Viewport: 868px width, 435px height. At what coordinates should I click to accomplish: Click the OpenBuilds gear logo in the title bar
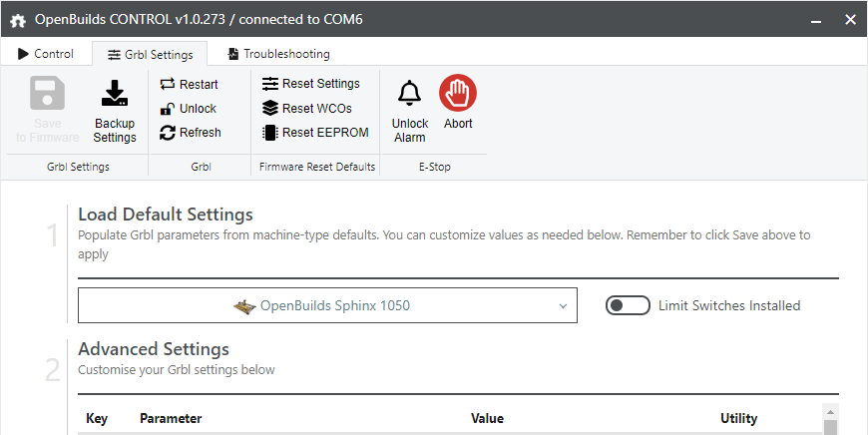(x=18, y=21)
